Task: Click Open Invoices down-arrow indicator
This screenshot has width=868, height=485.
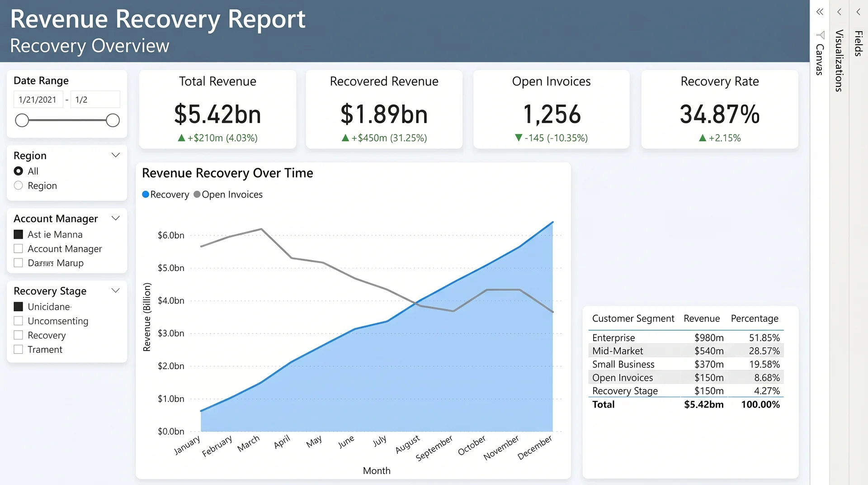Action: (519, 138)
